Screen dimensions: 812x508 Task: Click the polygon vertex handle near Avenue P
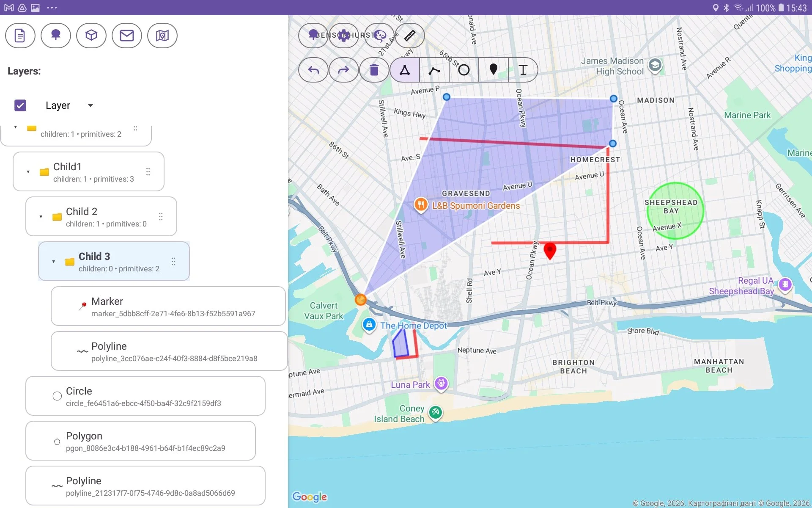pyautogui.click(x=446, y=97)
